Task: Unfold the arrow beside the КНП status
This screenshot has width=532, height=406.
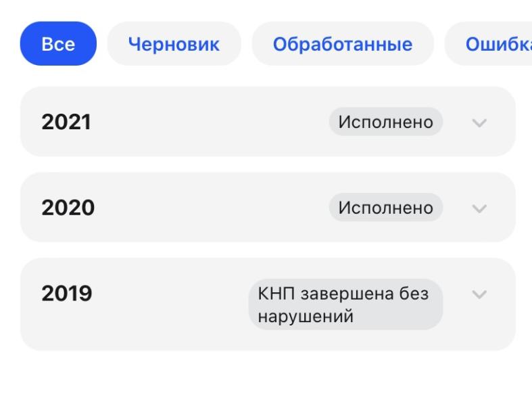Action: [479, 294]
